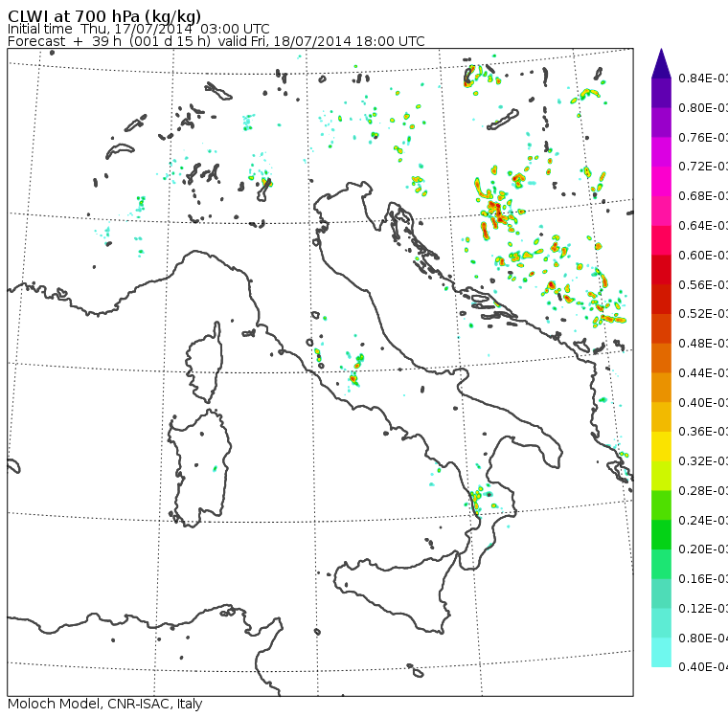The image size is (728, 717).
Task: Pick the cyan band between 0.40E-04 and 0.80E-04
Action: pos(661,653)
